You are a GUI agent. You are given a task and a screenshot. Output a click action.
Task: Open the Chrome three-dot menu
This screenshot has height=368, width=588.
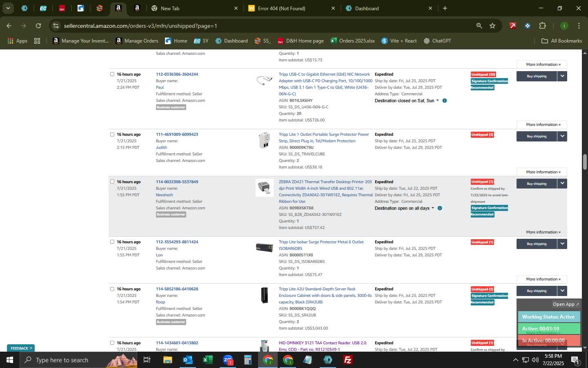[x=579, y=26]
